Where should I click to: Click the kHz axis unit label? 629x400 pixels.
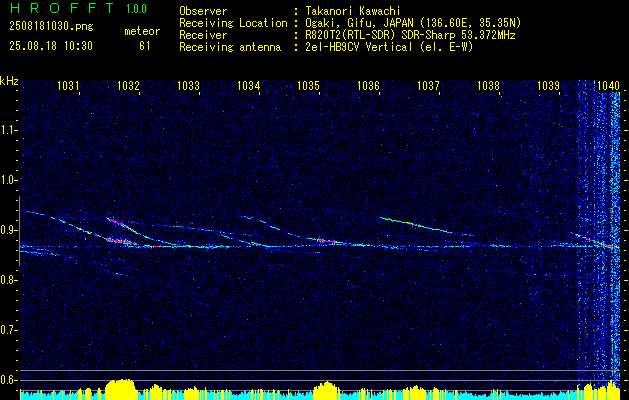click(x=9, y=81)
